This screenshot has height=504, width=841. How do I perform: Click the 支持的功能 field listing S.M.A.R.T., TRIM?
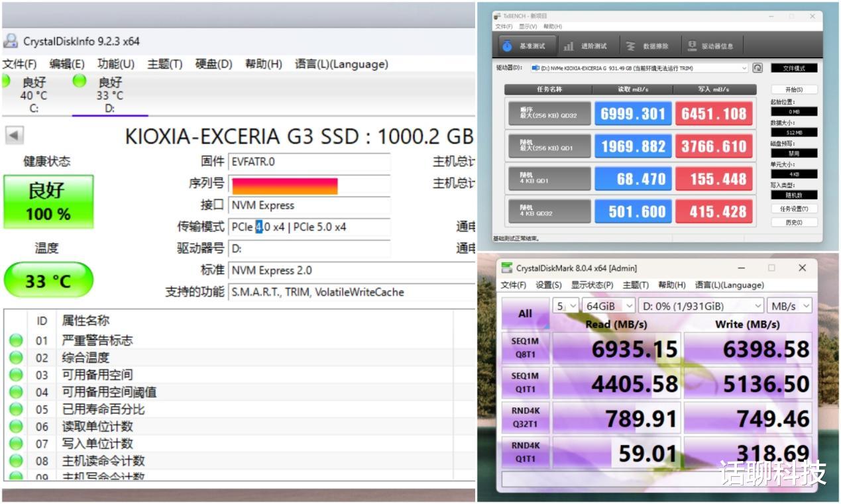pos(351,292)
